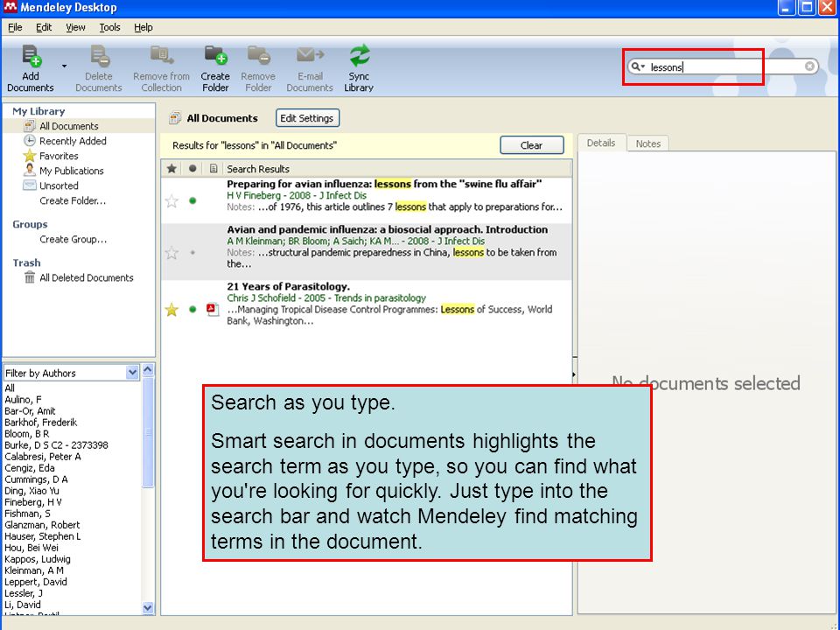This screenshot has height=630, width=840.
Task: Open the Edit menu
Action: click(x=44, y=27)
